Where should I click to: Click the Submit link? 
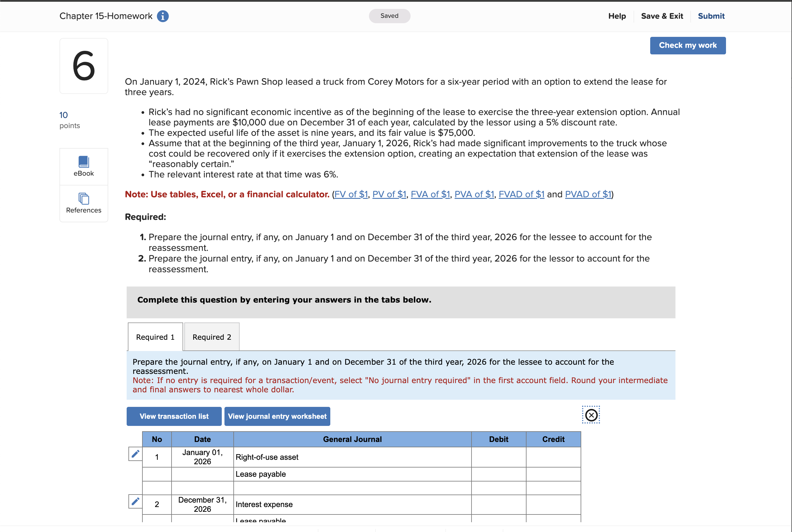point(711,16)
